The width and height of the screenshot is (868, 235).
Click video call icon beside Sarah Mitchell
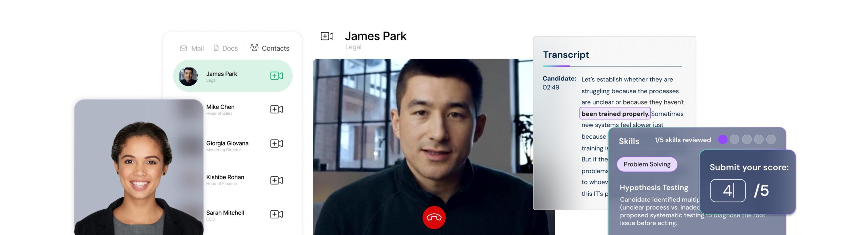coord(276,214)
